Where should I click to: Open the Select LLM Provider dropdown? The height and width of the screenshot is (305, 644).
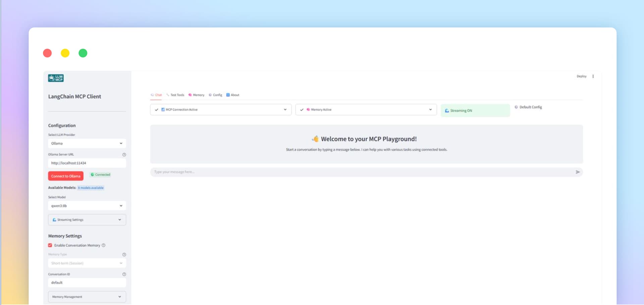(x=87, y=143)
